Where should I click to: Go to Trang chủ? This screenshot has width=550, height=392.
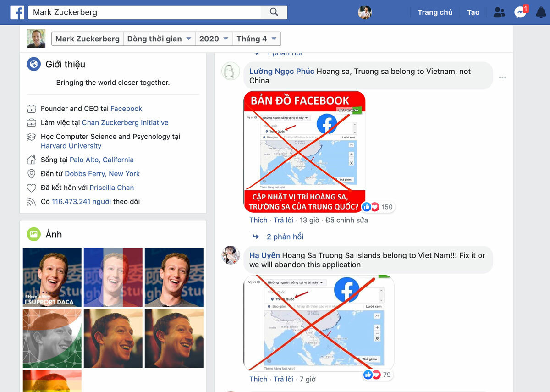click(435, 12)
